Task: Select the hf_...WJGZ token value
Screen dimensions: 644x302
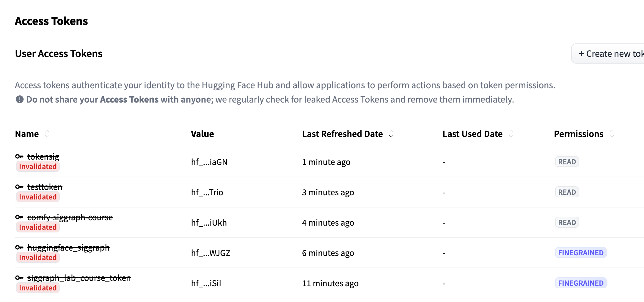Action: [x=211, y=253]
